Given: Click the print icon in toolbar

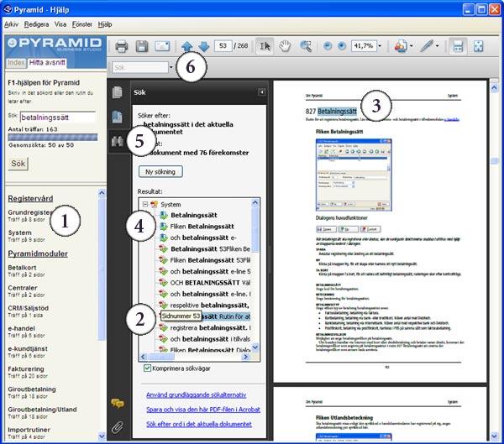Looking at the screenshot, I should (x=121, y=46).
